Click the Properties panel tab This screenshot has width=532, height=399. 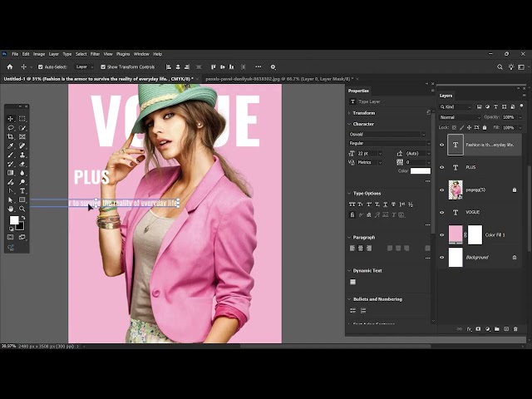pyautogui.click(x=358, y=91)
